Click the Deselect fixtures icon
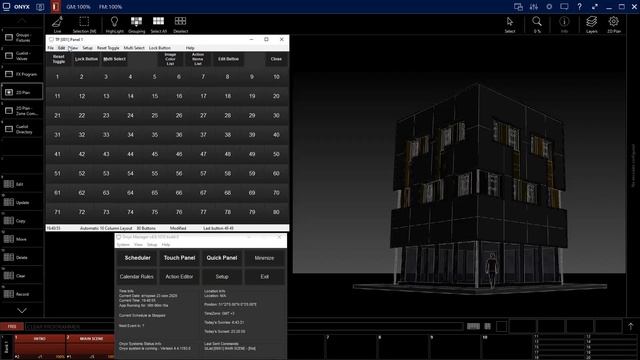 pyautogui.click(x=180, y=24)
